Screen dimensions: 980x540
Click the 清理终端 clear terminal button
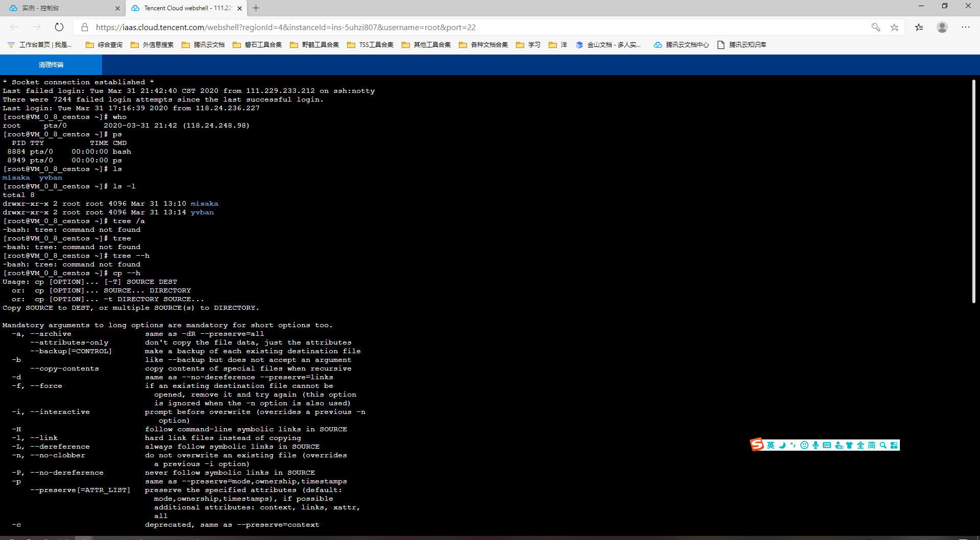pyautogui.click(x=51, y=65)
